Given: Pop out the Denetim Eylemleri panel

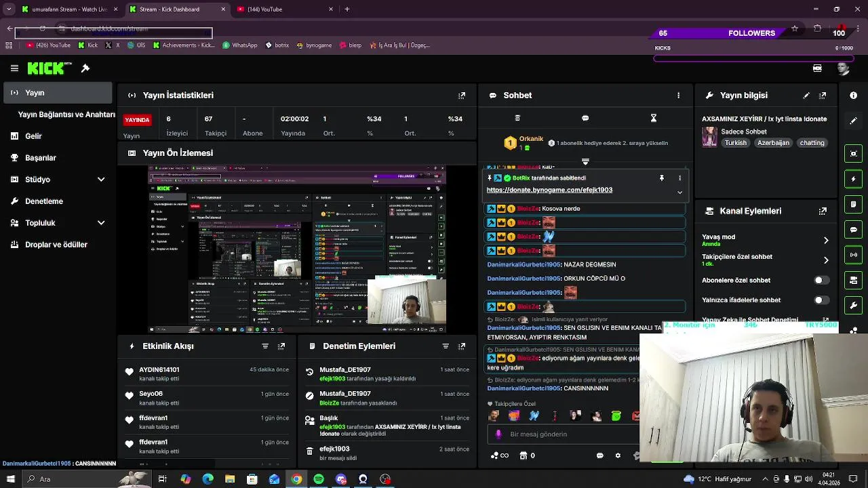Looking at the screenshot, I should (x=462, y=346).
